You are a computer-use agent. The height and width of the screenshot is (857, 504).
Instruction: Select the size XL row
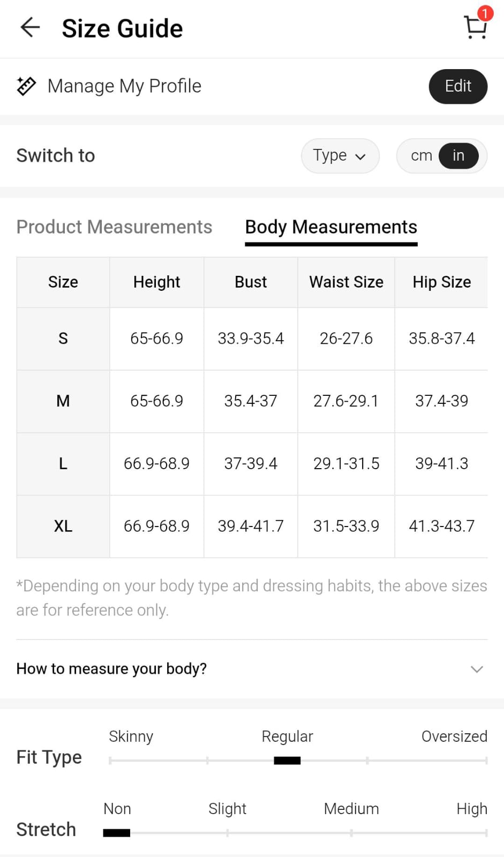[63, 526]
